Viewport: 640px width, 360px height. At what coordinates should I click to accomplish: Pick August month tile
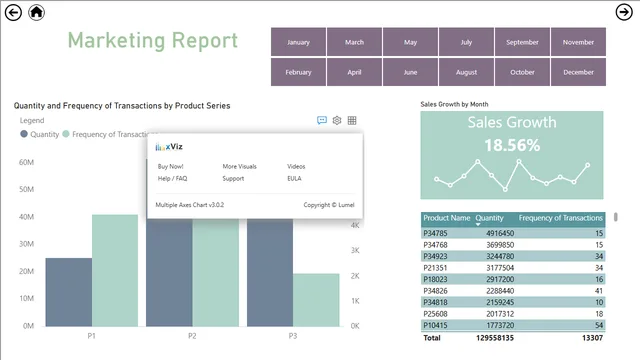click(466, 72)
